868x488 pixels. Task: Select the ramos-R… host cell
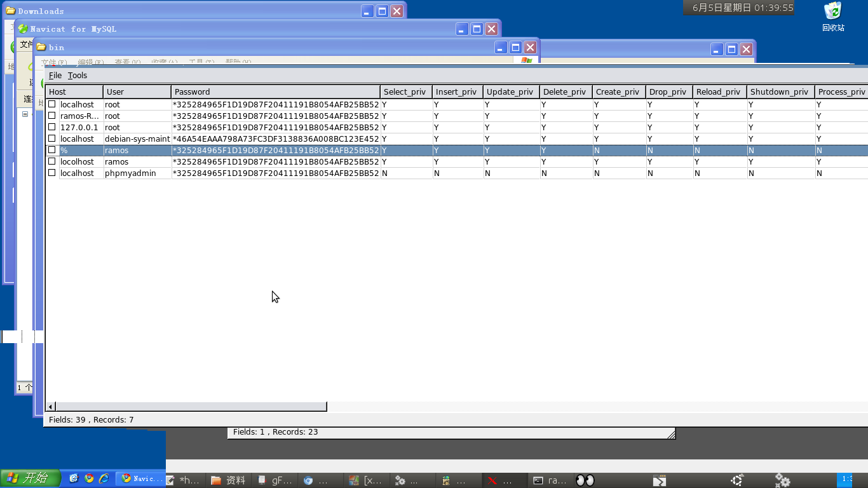(x=81, y=116)
